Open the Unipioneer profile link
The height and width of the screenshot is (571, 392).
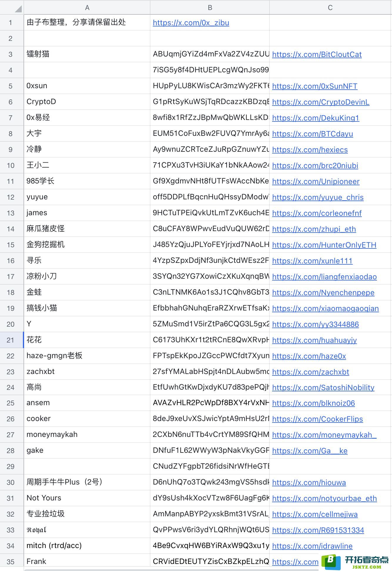[316, 181]
